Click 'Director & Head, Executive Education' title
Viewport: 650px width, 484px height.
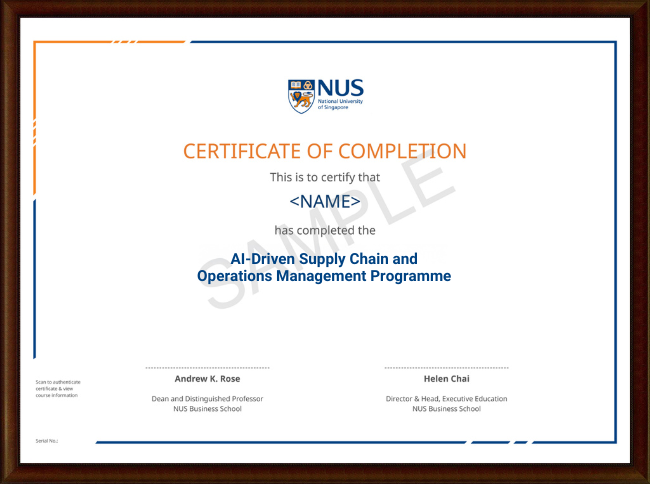tap(446, 399)
